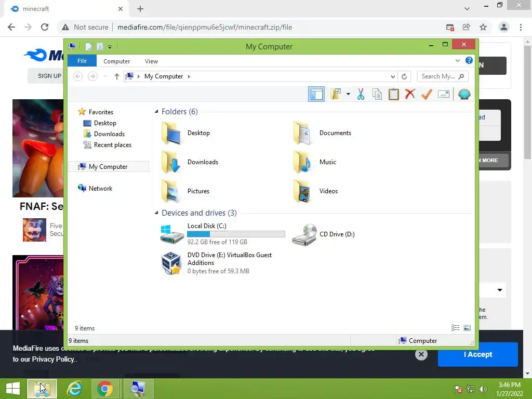Click the Properties quick access icon
This screenshot has width=532, height=399.
[88, 46]
